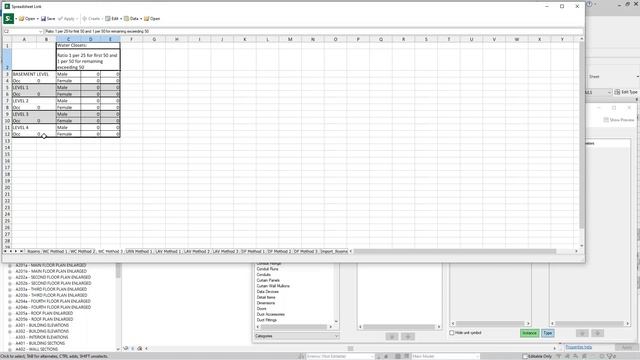Select row 13 header

7,141
